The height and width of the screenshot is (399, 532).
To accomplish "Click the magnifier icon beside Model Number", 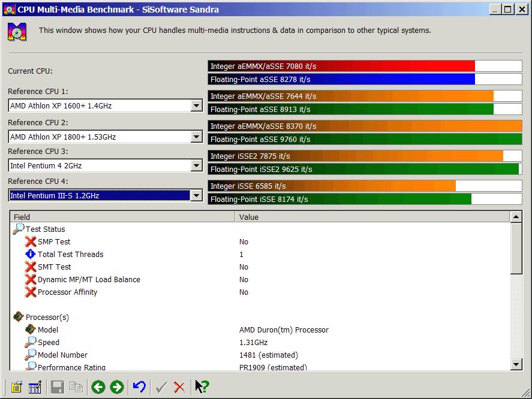I will tap(31, 354).
